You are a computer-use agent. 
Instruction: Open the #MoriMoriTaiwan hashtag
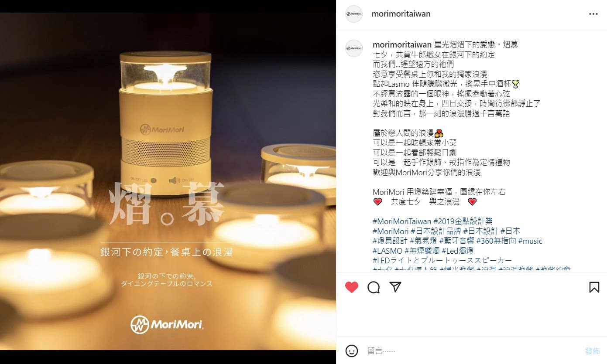pyautogui.click(x=402, y=221)
